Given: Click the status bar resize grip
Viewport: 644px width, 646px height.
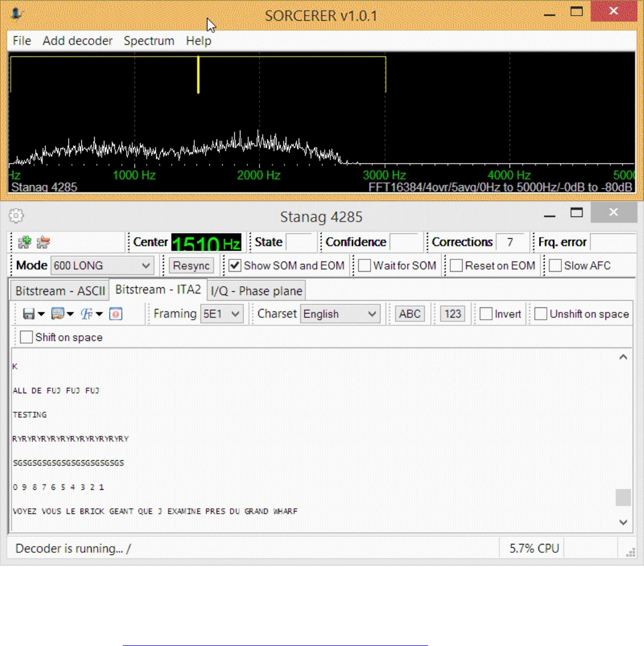Looking at the screenshot, I should click(630, 552).
